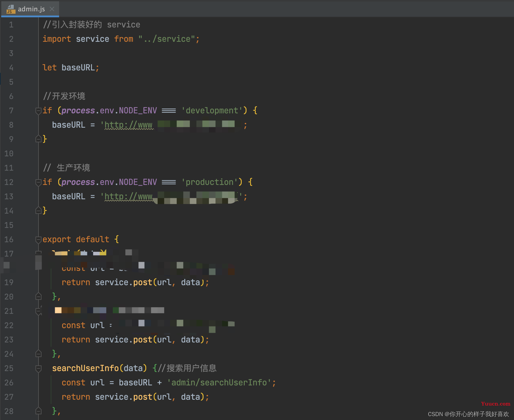Click the 'admin/searchUserInfo' string
The width and height of the screenshot is (514, 420).
pos(219,383)
